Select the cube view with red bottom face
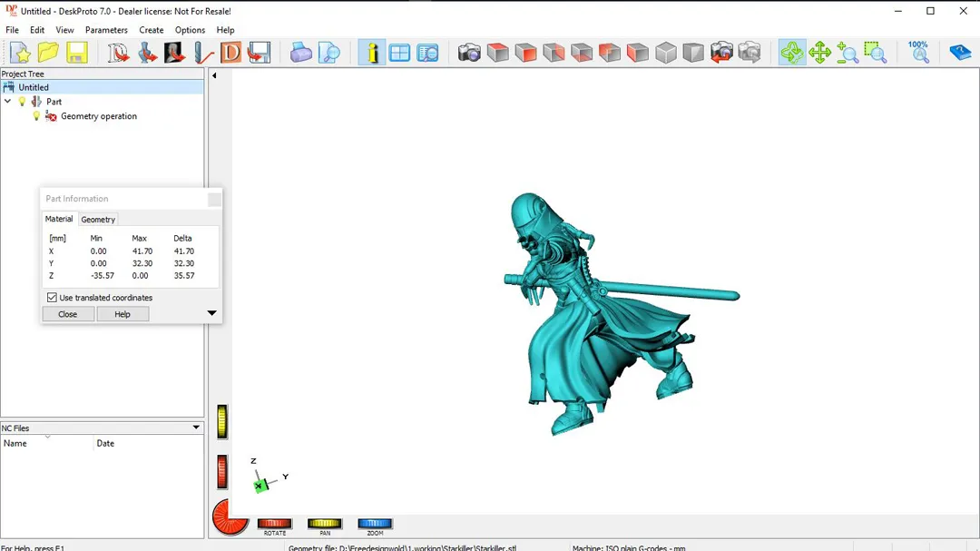980x551 pixels. pos(582,53)
